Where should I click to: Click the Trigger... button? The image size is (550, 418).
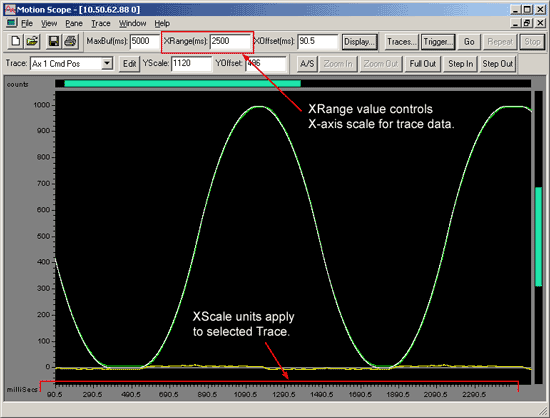(x=438, y=42)
